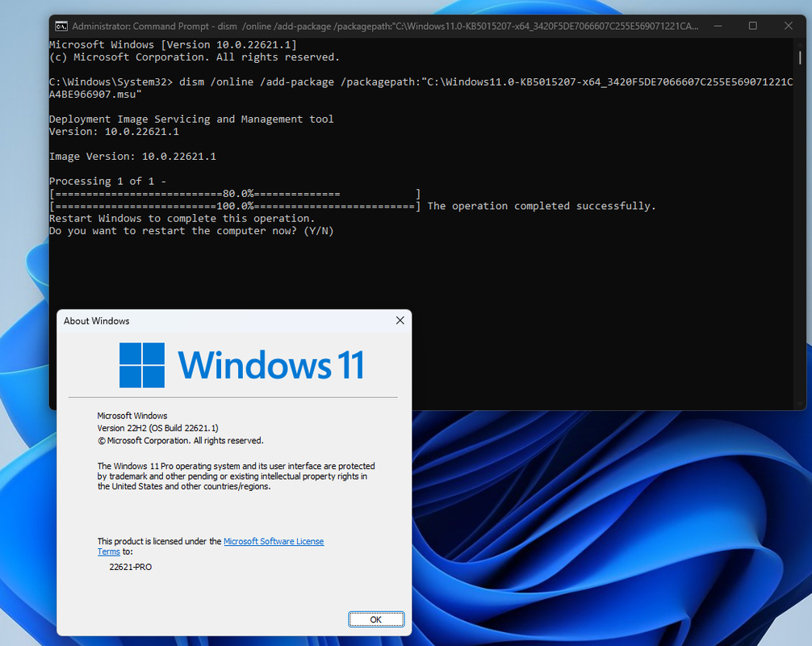Click 'Image Version: 10.0.22621.1' line
Screen dimensions: 812x646
tap(132, 156)
